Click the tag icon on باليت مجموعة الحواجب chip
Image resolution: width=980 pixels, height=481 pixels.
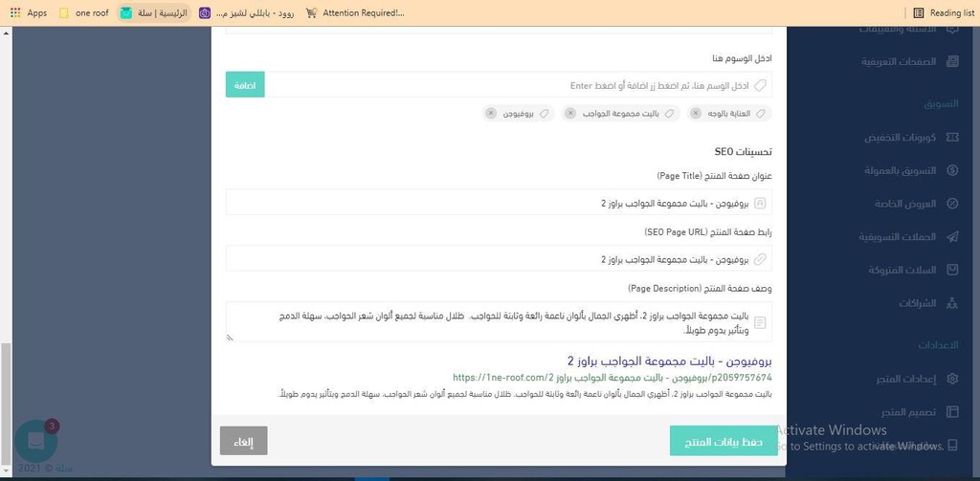point(669,114)
